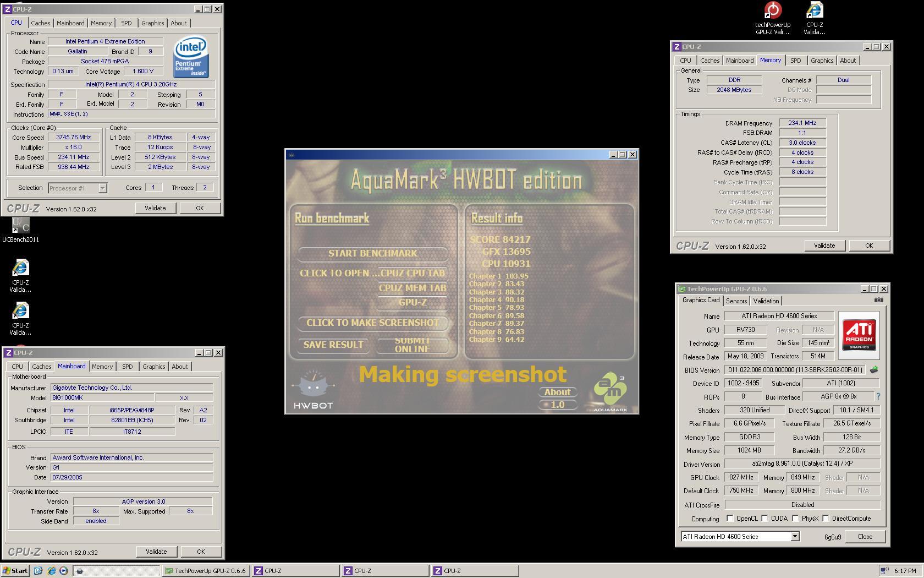Switch to the Validation tab in GPU-Z
Screen dimensions: 924x578
pyautogui.click(x=766, y=301)
